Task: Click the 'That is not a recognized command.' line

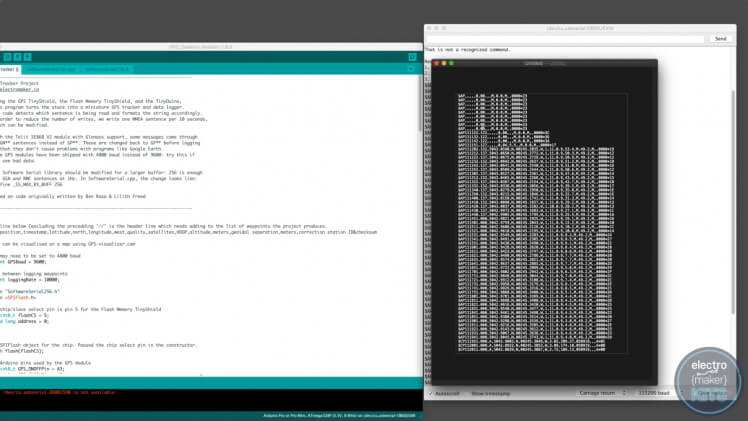Action: coord(468,50)
